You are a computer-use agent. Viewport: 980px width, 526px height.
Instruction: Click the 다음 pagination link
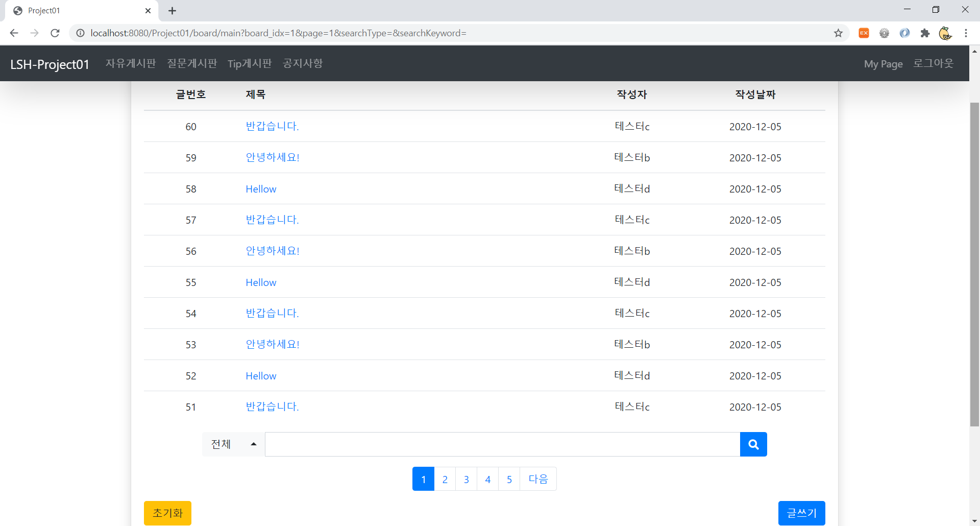coord(538,479)
